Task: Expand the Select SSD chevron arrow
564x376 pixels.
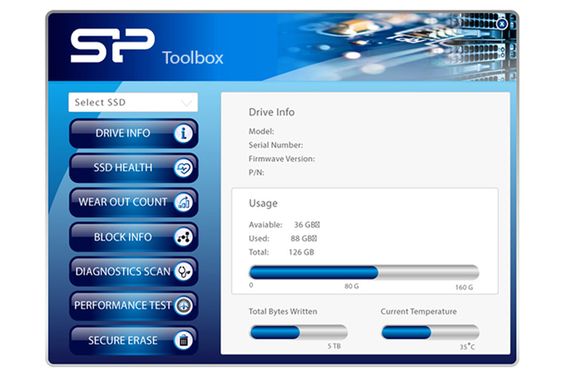Action: click(x=186, y=103)
